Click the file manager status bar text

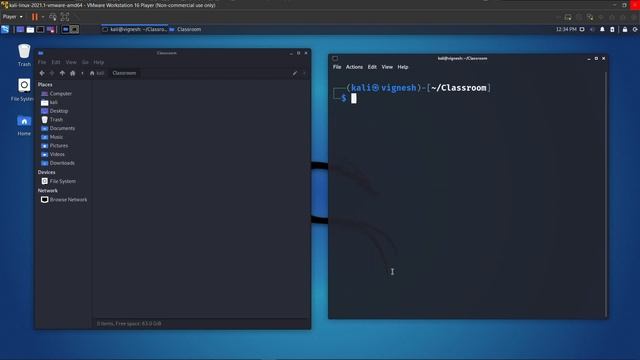(129, 324)
